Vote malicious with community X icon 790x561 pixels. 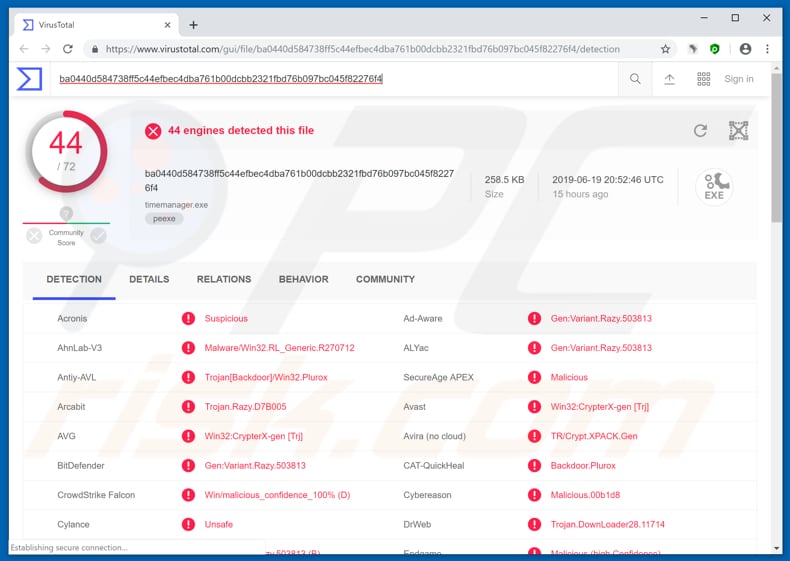tap(35, 236)
